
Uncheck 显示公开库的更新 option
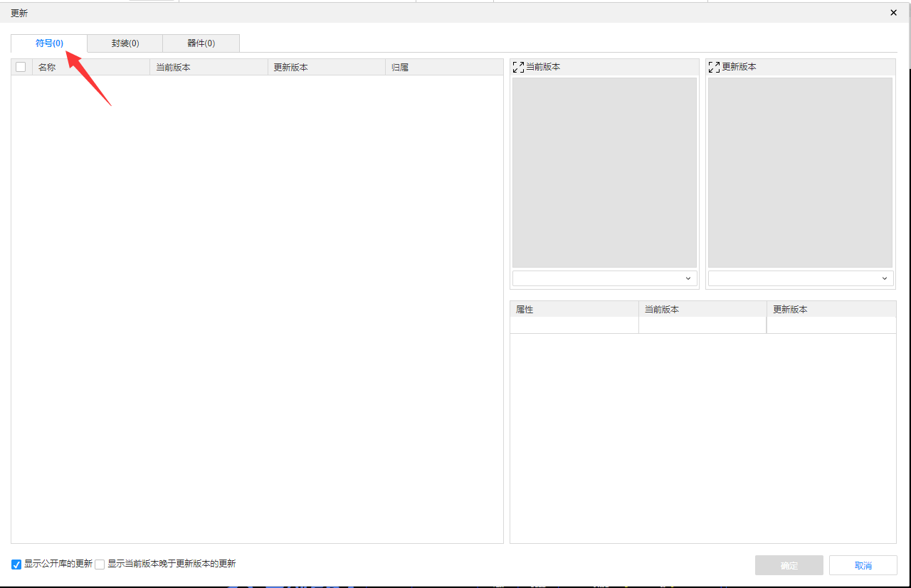pos(16,565)
